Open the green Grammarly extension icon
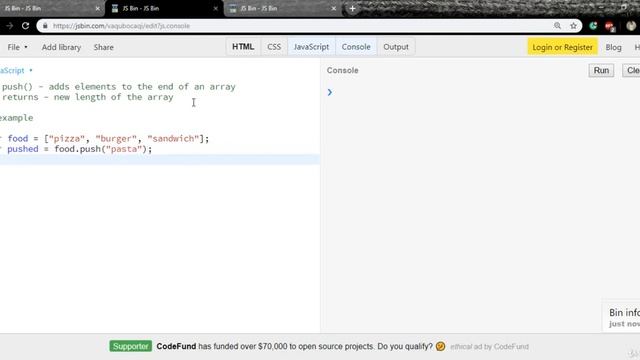Screen dimensions: 640x360 [593, 26]
